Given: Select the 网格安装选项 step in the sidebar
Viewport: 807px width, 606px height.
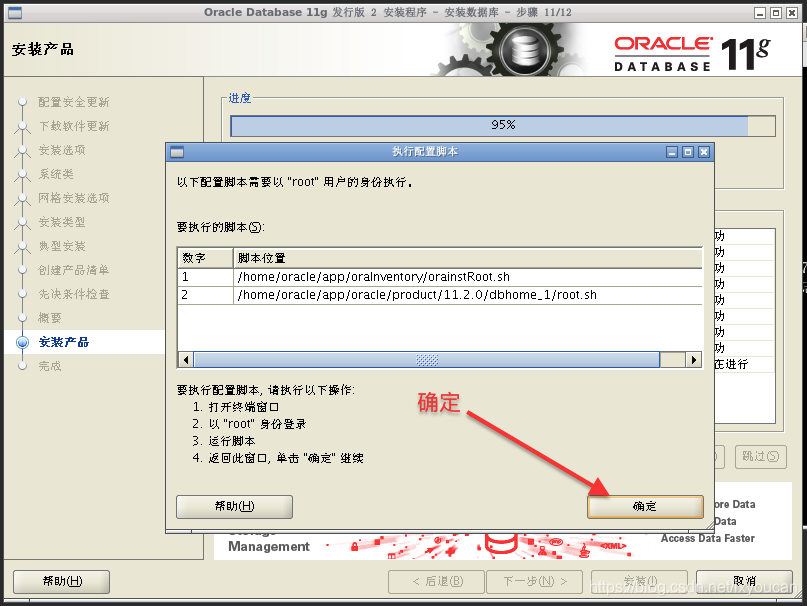Looking at the screenshot, I should click(x=74, y=198).
